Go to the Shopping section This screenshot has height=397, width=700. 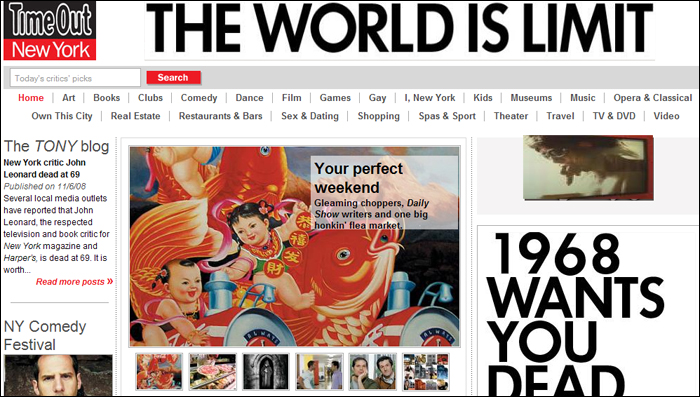(x=379, y=116)
